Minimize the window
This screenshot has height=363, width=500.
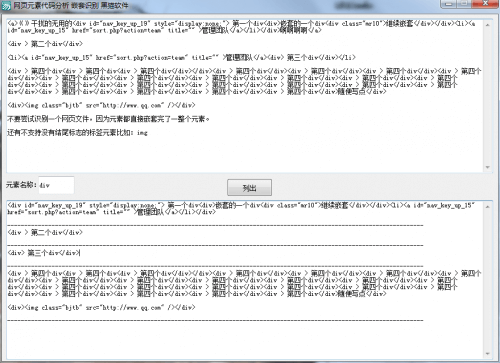(449, 3)
